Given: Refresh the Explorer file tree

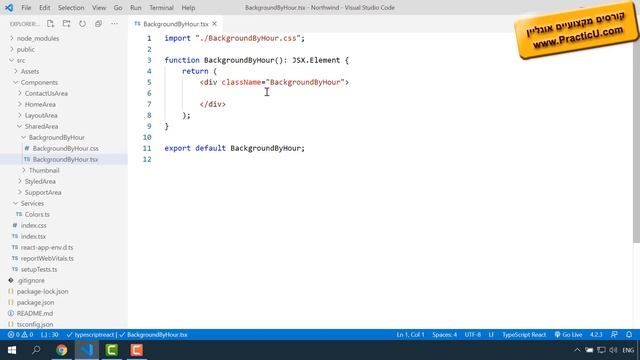Looking at the screenshot, I should 82,24.
